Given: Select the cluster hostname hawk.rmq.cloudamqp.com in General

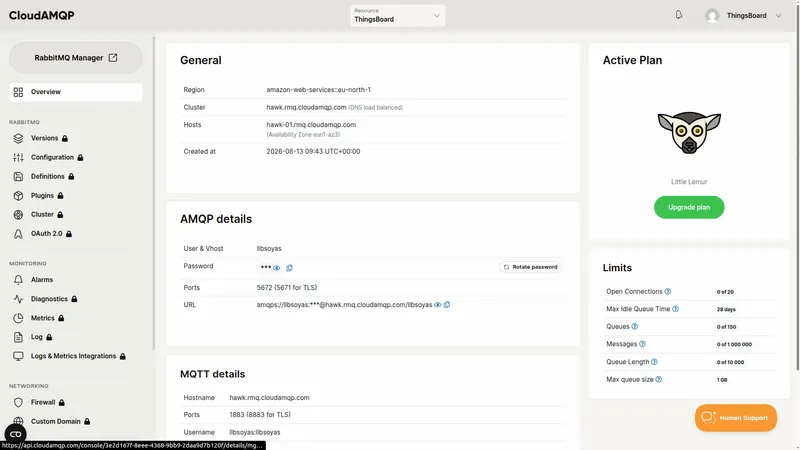Looking at the screenshot, I should coord(306,107).
